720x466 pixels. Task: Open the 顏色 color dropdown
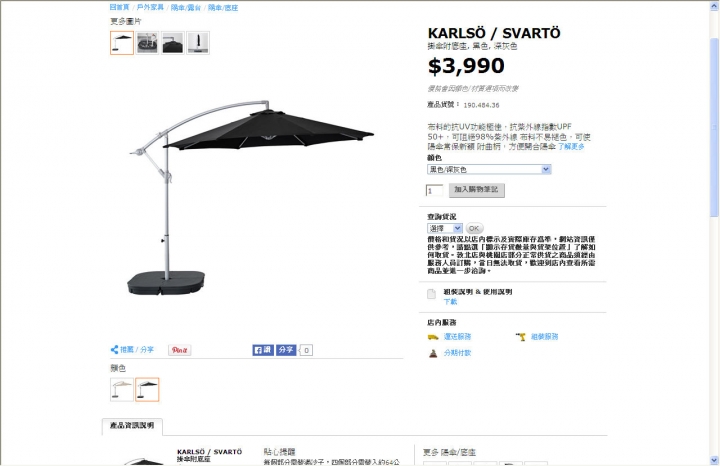pyautogui.click(x=489, y=169)
